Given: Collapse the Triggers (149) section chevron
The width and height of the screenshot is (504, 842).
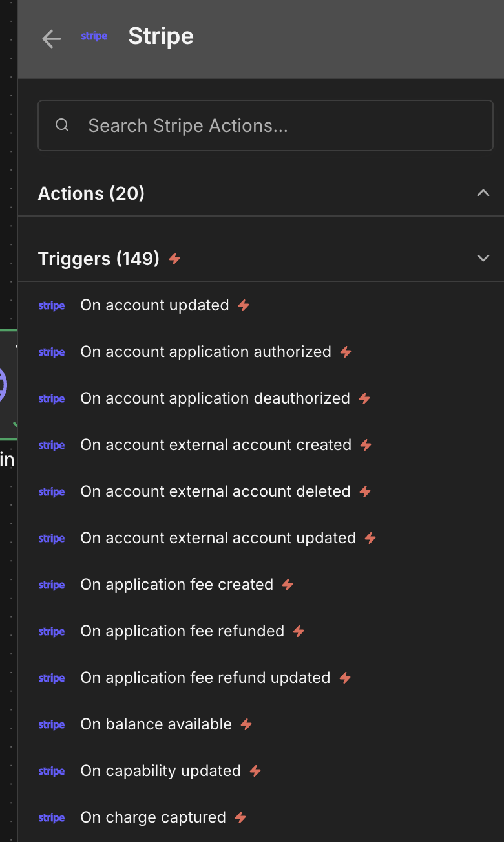Looking at the screenshot, I should pyautogui.click(x=483, y=258).
